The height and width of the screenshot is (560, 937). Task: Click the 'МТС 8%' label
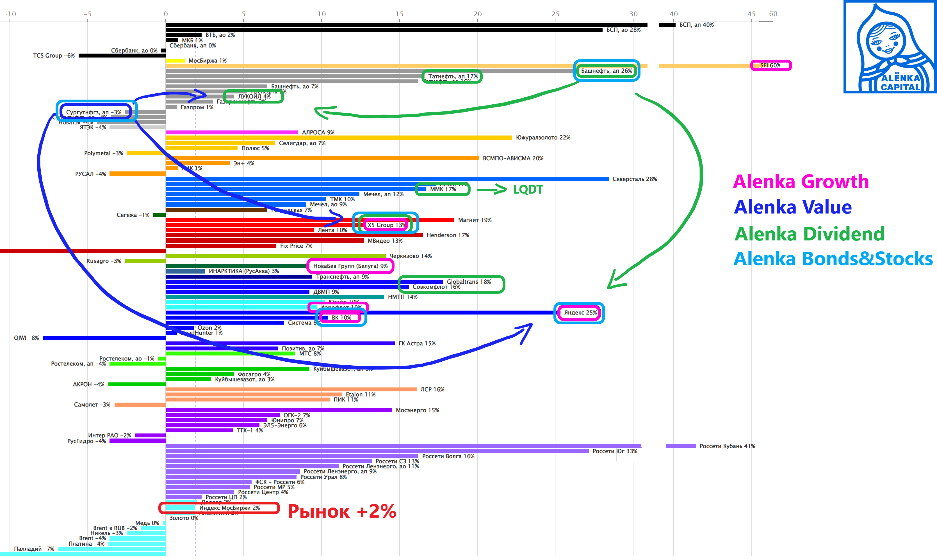pos(310,354)
